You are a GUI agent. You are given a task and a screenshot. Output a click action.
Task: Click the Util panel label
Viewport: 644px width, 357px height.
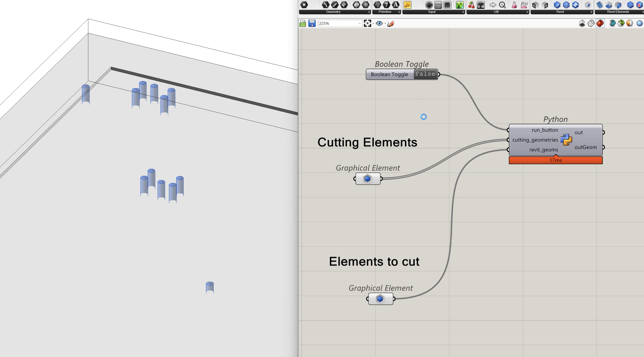(x=496, y=12)
